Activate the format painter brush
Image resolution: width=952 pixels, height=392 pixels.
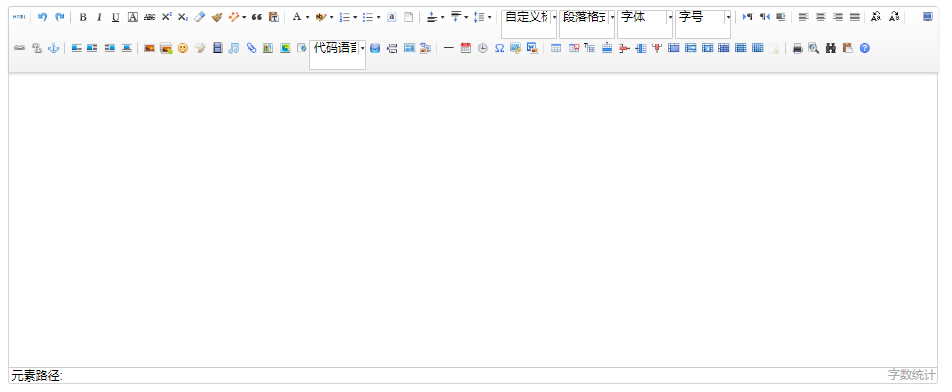(x=217, y=17)
